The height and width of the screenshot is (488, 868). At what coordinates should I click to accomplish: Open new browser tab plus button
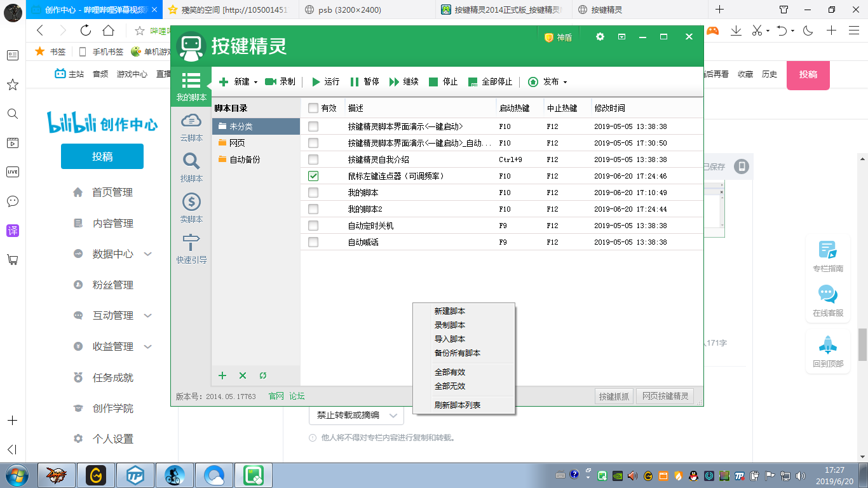click(x=719, y=10)
